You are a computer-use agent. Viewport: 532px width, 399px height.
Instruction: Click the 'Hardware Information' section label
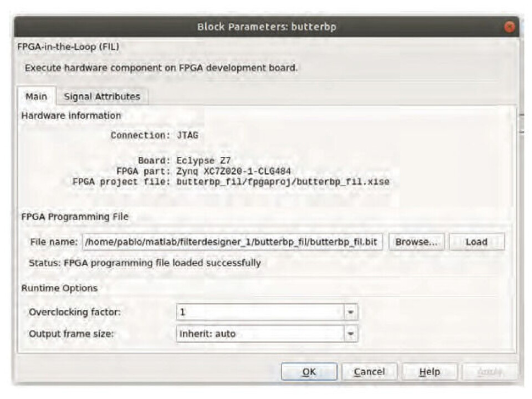71,116
